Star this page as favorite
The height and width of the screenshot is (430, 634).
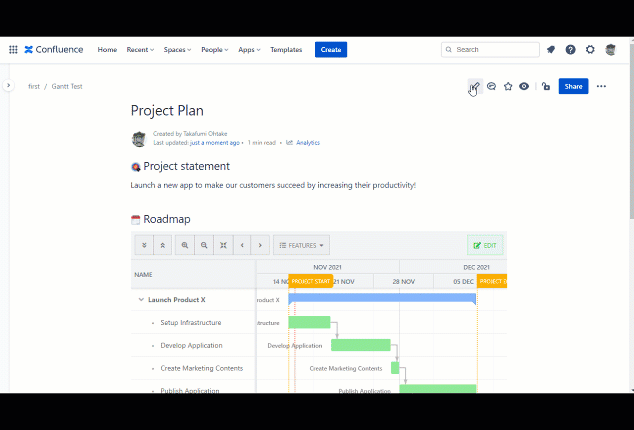(x=508, y=87)
